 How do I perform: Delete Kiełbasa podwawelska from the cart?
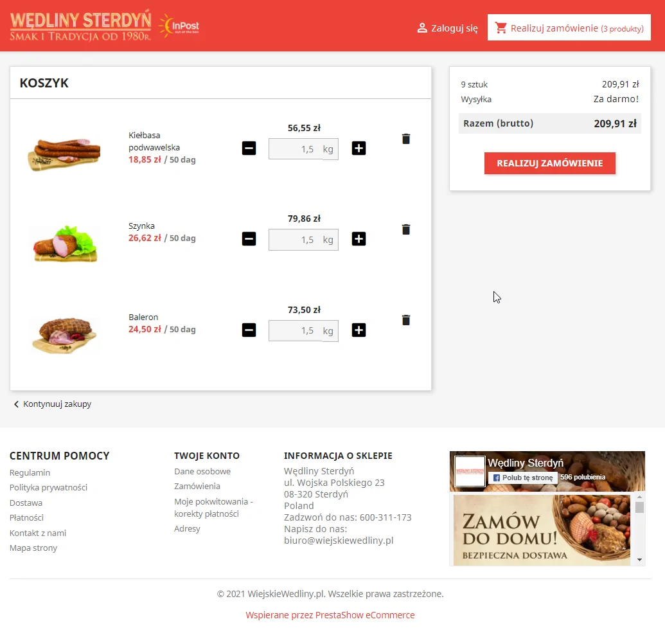pyautogui.click(x=405, y=139)
